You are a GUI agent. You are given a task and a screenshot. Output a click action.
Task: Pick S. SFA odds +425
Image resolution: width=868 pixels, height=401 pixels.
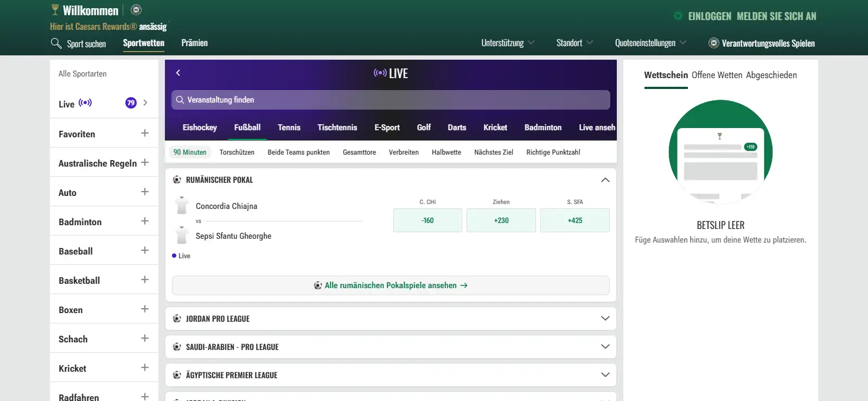pos(575,220)
